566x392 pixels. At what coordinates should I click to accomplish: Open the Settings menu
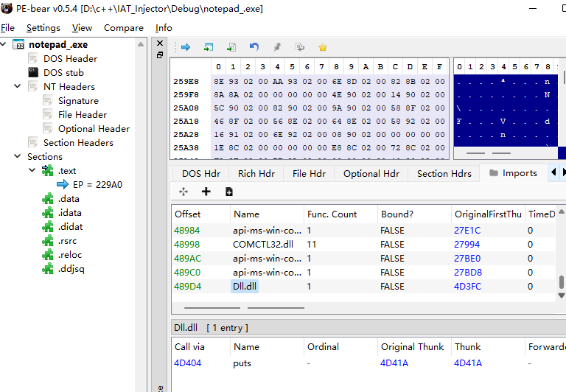(x=43, y=28)
